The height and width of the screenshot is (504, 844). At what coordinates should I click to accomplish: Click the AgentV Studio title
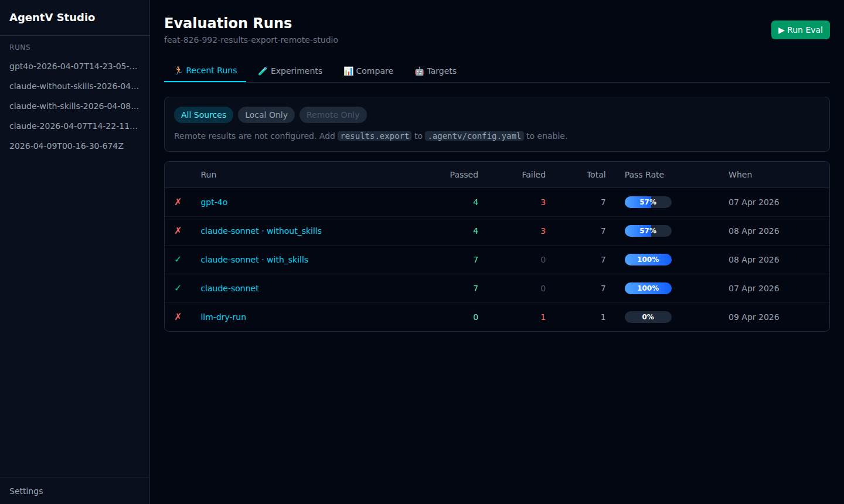pyautogui.click(x=52, y=18)
